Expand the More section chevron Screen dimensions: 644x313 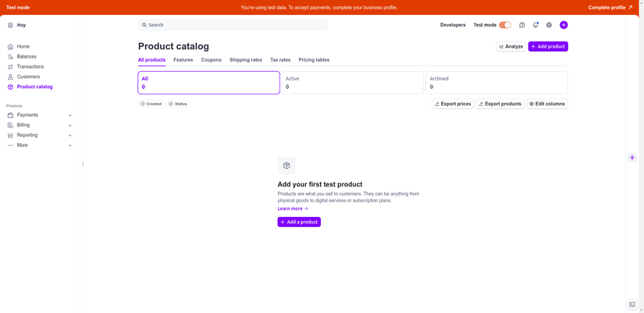coord(69,145)
